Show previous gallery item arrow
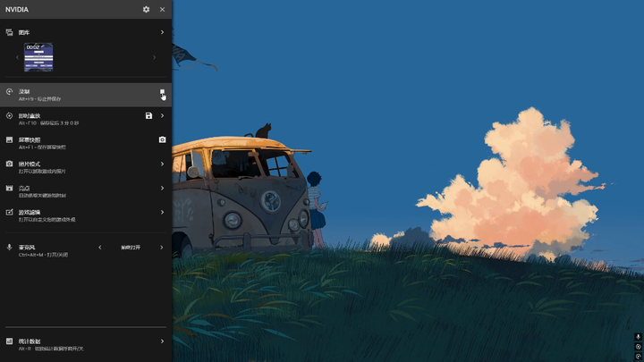 tap(17, 57)
